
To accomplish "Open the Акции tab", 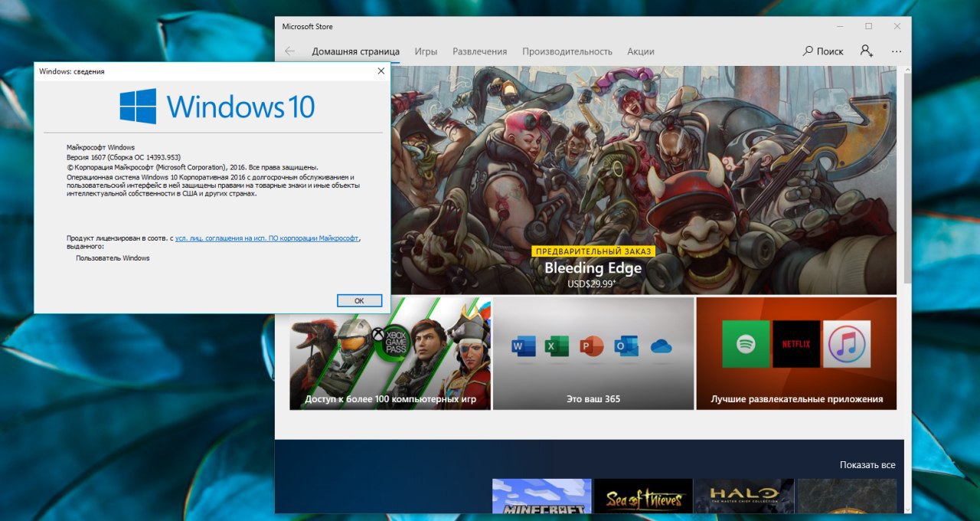I will (x=641, y=51).
